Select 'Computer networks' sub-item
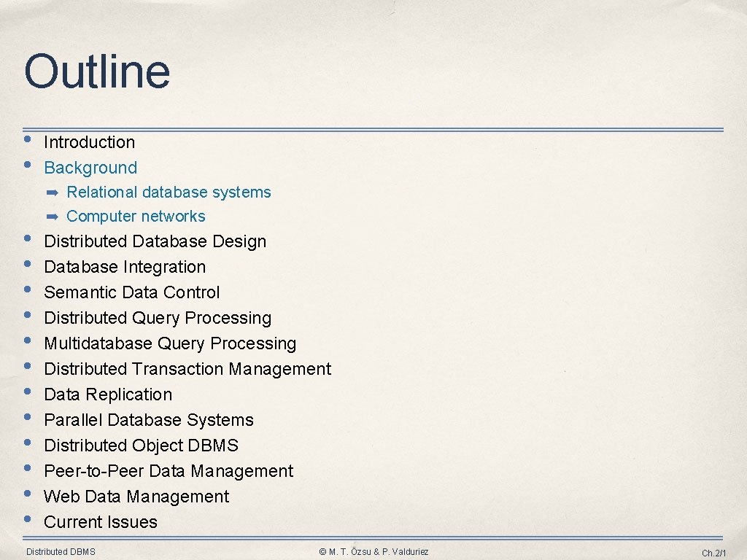This screenshot has width=747, height=560. 136,217
